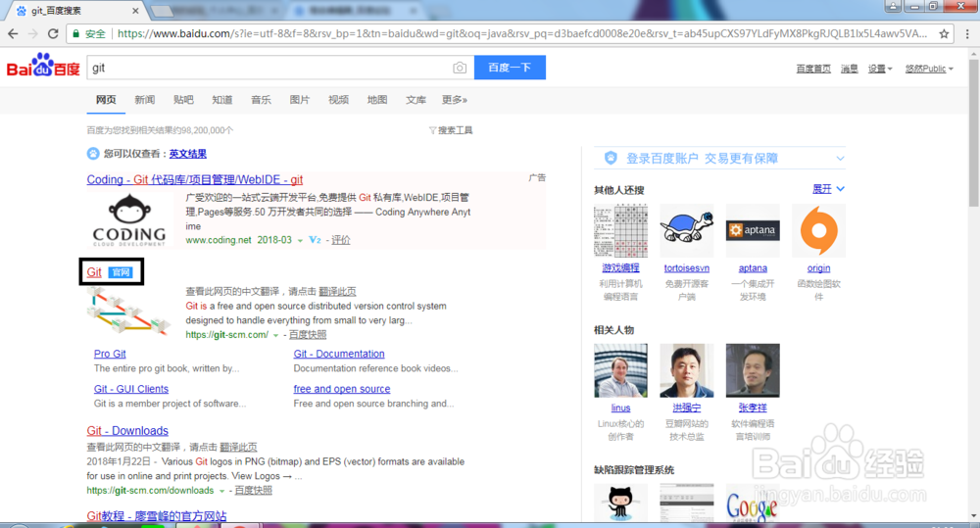Screen dimensions: 980x528
Task: Click 翻译此页 under the Git result
Action: click(x=337, y=292)
